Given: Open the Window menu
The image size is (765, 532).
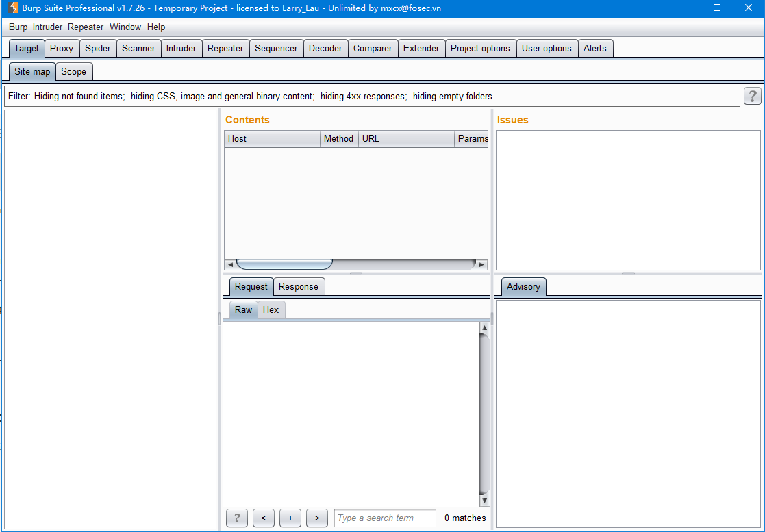Looking at the screenshot, I should (x=125, y=27).
